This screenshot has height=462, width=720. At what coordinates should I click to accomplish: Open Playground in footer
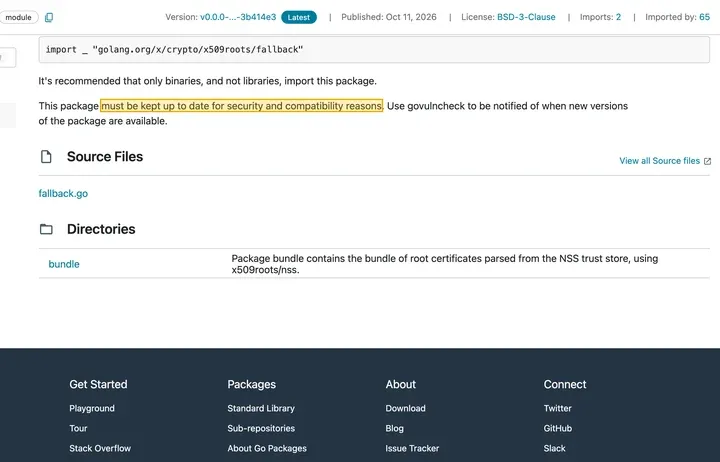[92, 408]
